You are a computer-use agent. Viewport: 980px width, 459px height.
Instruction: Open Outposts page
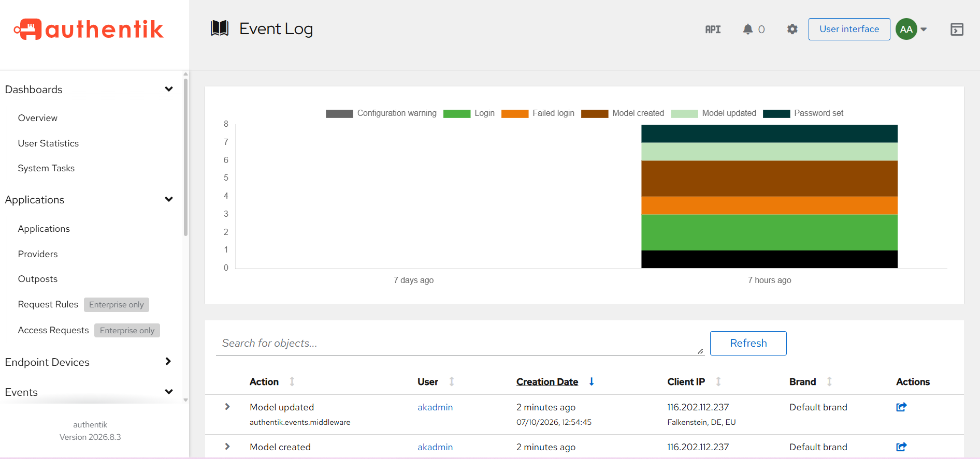pyautogui.click(x=38, y=279)
